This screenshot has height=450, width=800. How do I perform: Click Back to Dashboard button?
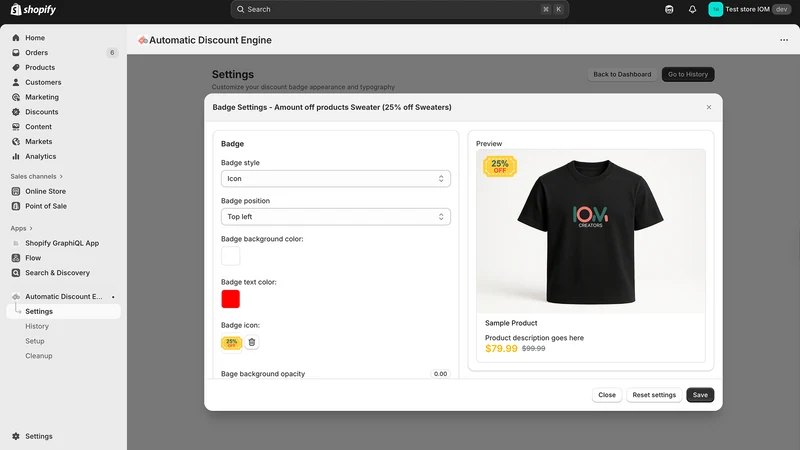pos(622,74)
